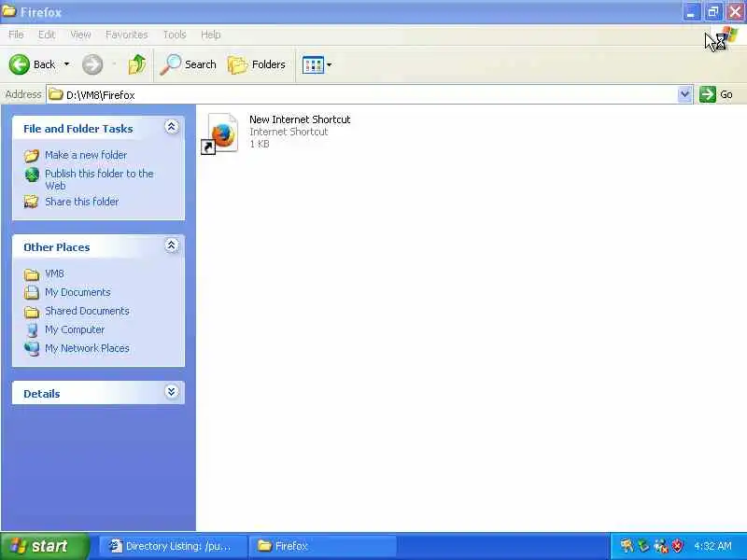Open My Network Places link

pyautogui.click(x=87, y=348)
